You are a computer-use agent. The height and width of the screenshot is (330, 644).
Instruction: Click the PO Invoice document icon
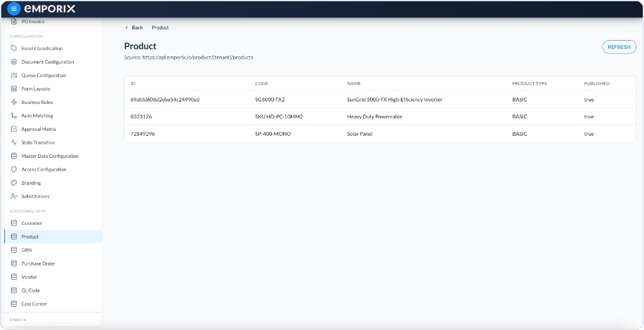(x=14, y=21)
